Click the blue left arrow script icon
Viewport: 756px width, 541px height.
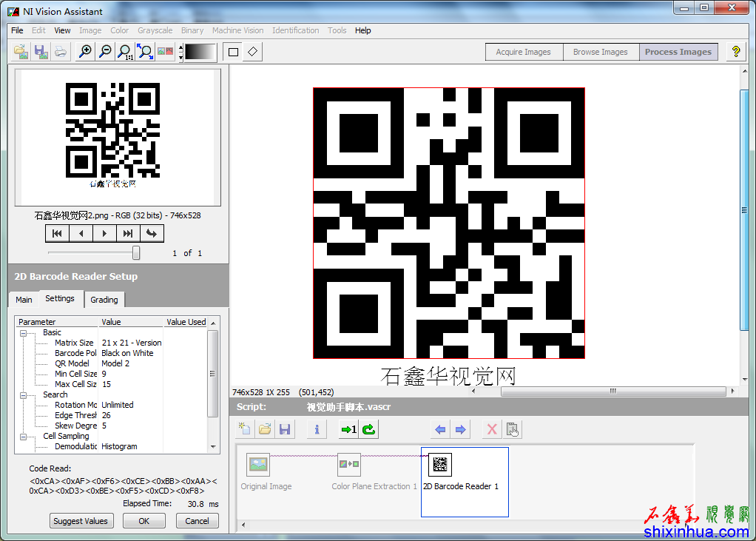(x=440, y=429)
